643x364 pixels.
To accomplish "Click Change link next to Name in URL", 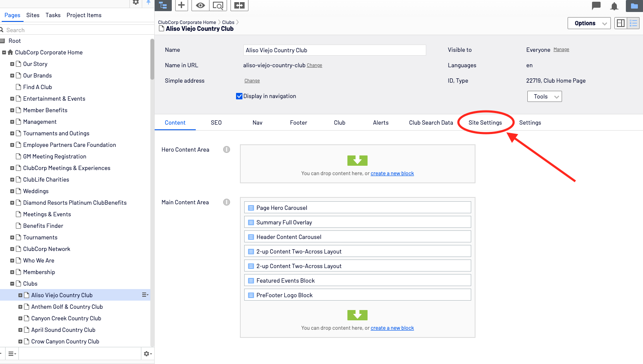I will tap(314, 66).
